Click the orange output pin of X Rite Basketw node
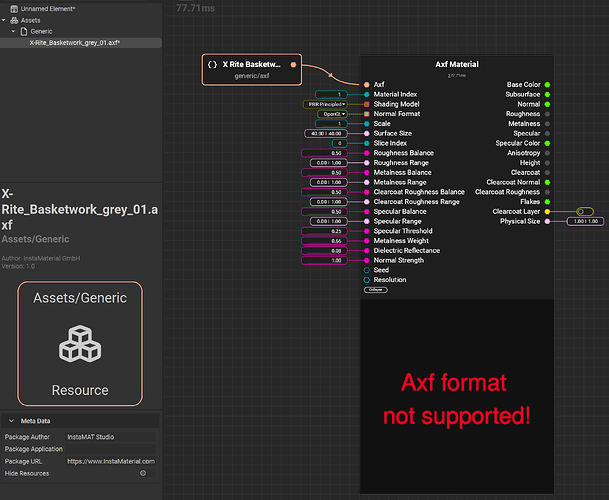 tap(294, 65)
